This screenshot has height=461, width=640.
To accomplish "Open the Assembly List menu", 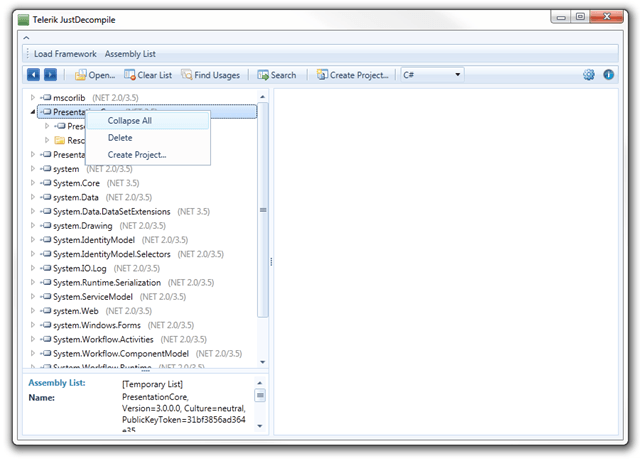I will click(x=130, y=54).
